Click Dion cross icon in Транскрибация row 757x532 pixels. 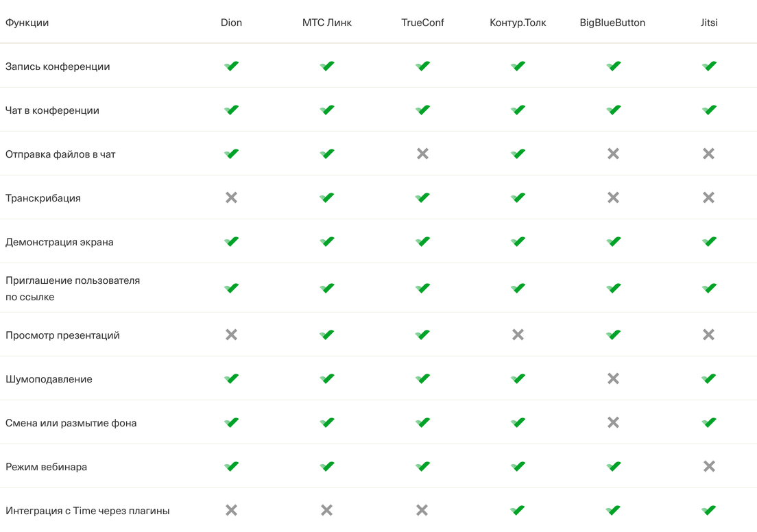(x=231, y=197)
